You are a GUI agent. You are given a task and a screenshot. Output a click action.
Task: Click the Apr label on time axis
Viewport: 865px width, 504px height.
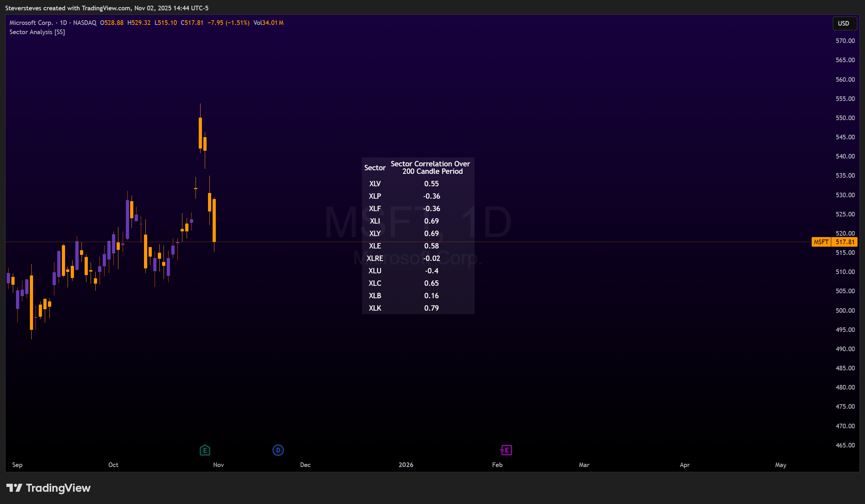coord(684,465)
